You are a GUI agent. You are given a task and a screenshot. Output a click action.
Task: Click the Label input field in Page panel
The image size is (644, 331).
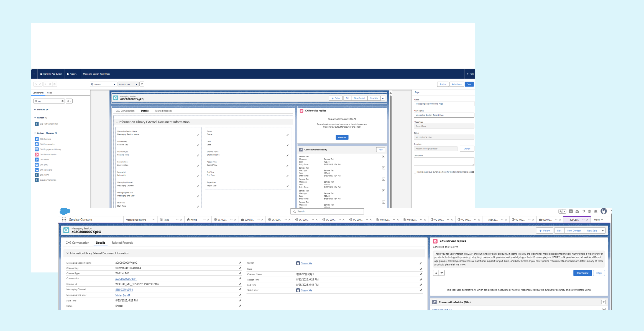pyautogui.click(x=444, y=104)
